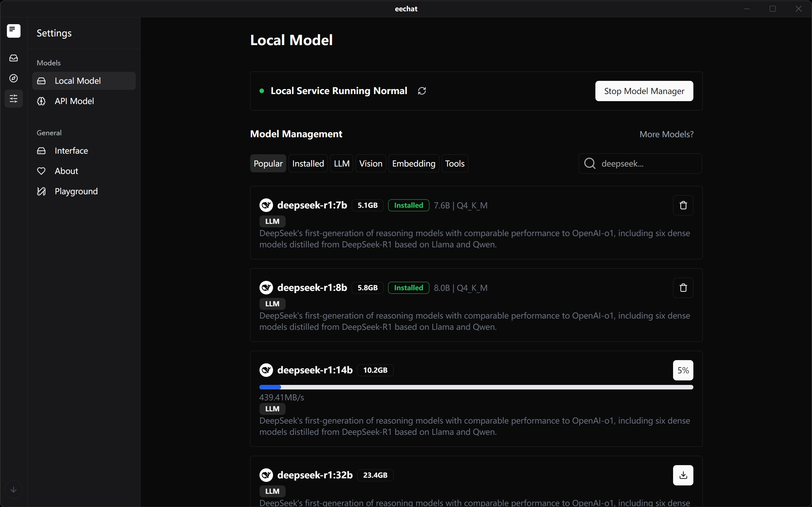Delete the deepseek-r1:8b model
Screen dimensions: 812x507
tap(683, 288)
